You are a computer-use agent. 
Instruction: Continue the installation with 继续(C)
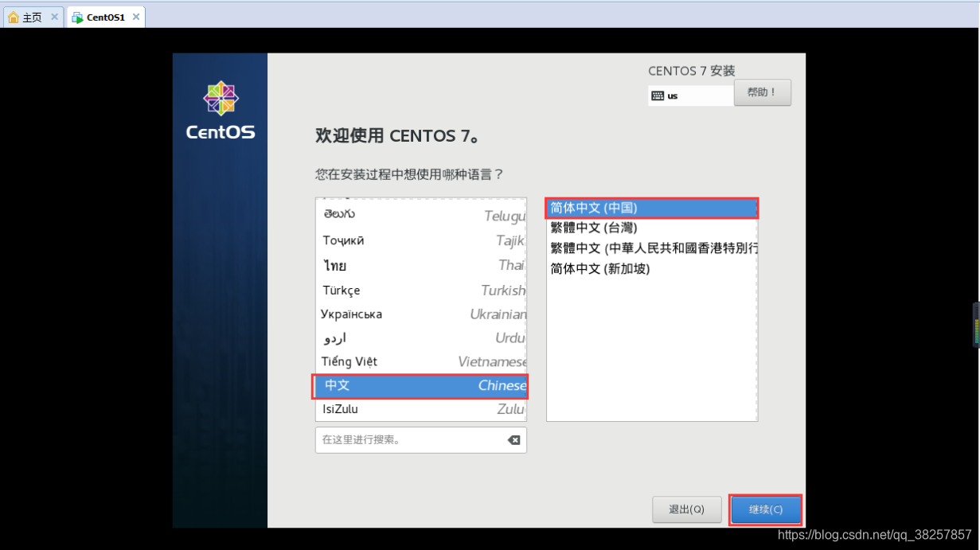(765, 509)
